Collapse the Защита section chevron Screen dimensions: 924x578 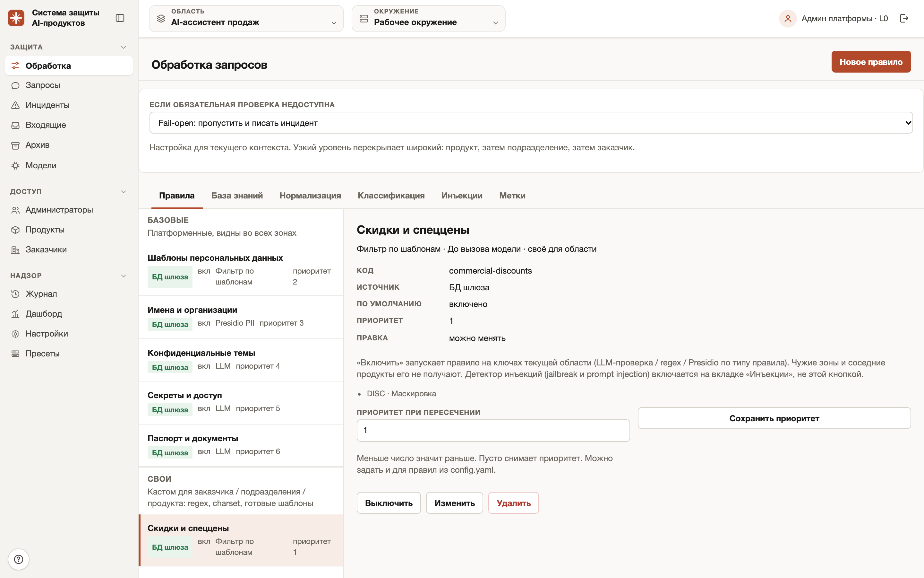point(123,47)
